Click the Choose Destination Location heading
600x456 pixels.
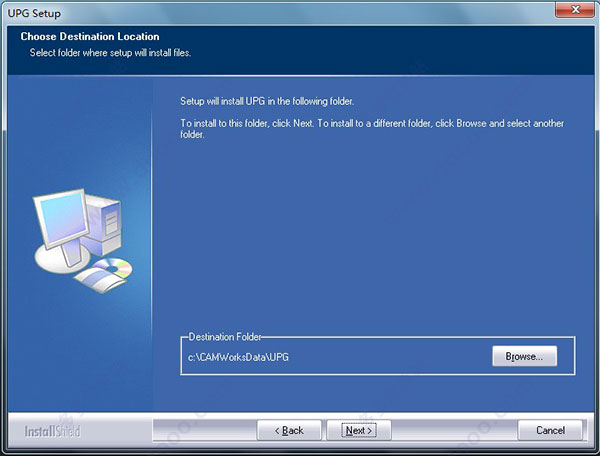(x=90, y=36)
